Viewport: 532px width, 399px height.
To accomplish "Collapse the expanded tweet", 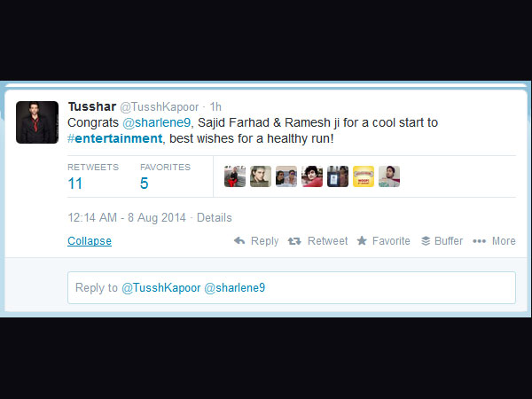I will point(90,241).
